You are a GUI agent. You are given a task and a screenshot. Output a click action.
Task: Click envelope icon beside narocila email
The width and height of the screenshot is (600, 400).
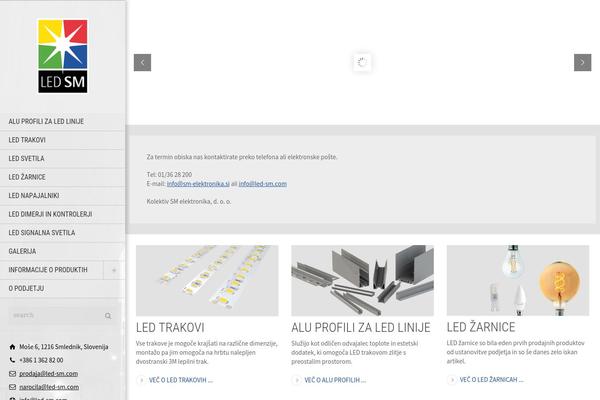(x=12, y=387)
